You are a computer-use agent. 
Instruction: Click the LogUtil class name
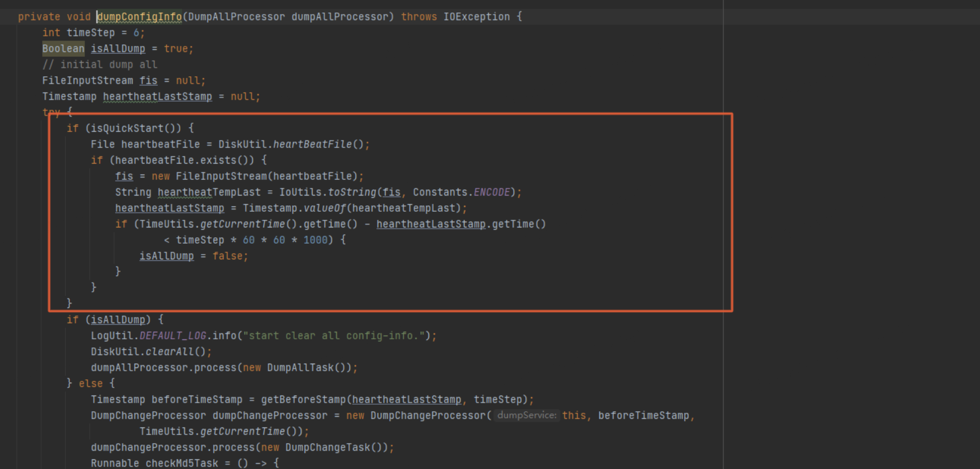click(x=112, y=336)
